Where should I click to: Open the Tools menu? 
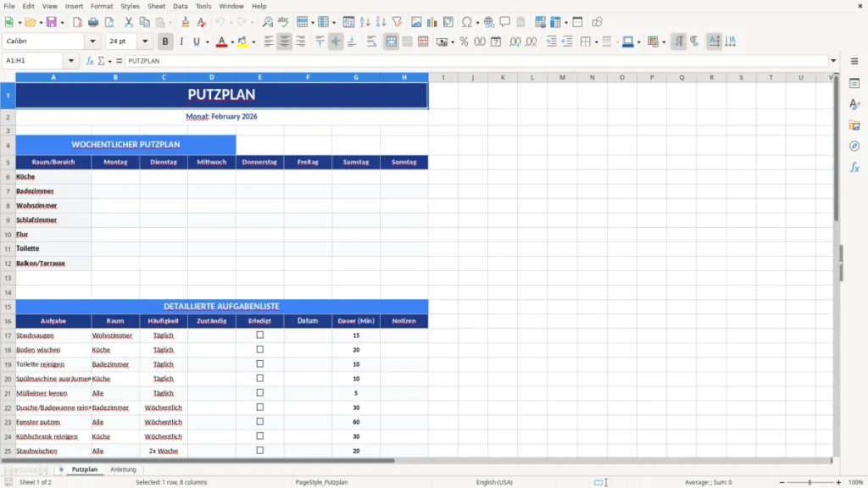click(203, 6)
